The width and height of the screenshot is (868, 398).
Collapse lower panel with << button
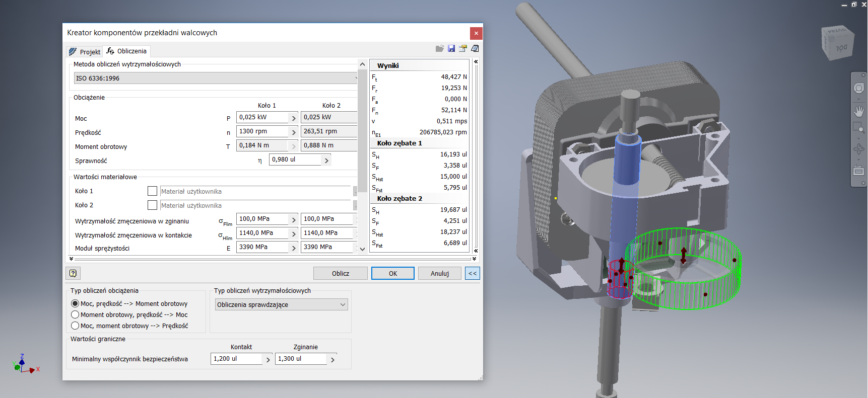pyautogui.click(x=473, y=273)
